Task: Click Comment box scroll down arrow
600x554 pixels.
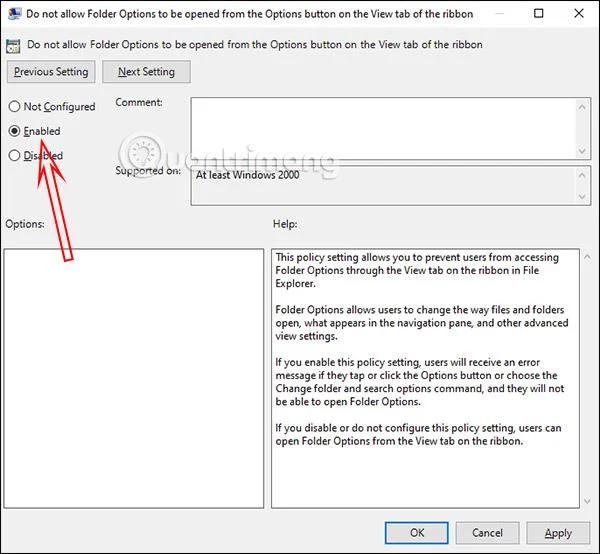Action: 582,151
